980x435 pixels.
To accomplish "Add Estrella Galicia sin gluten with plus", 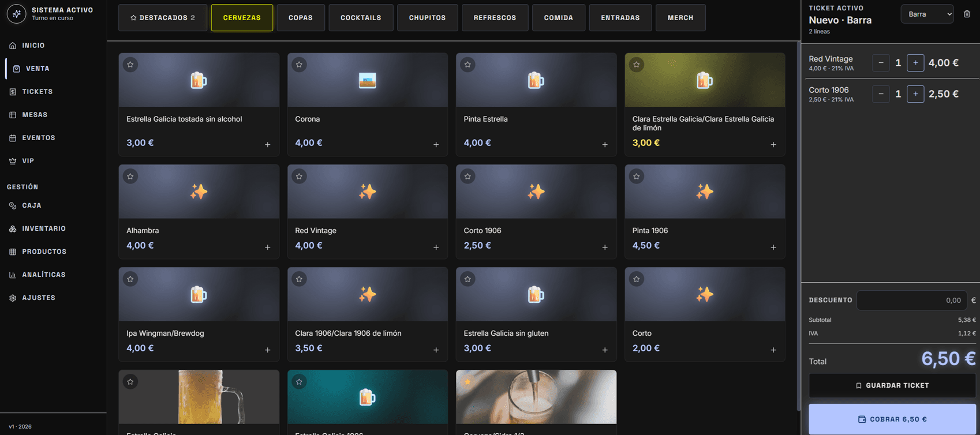I will pyautogui.click(x=605, y=350).
